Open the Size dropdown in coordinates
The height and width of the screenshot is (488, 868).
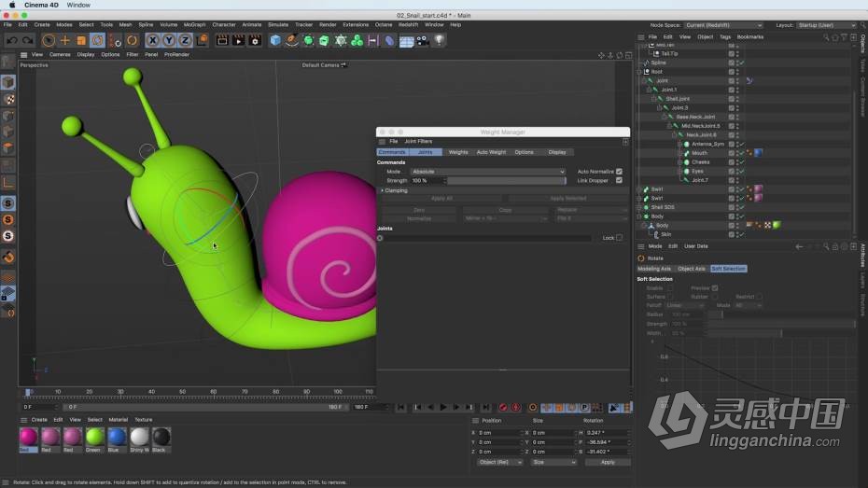click(553, 462)
